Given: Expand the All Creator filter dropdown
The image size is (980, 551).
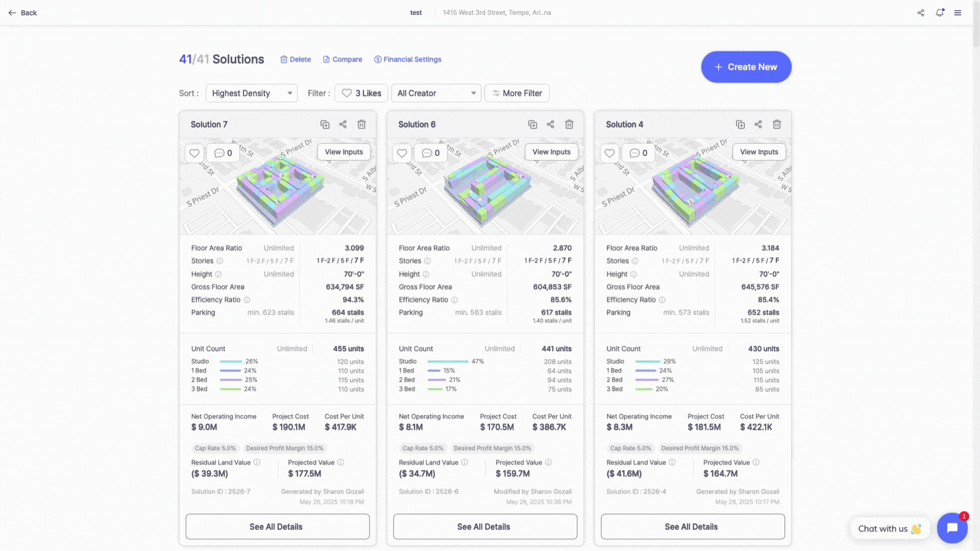Looking at the screenshot, I should (436, 93).
